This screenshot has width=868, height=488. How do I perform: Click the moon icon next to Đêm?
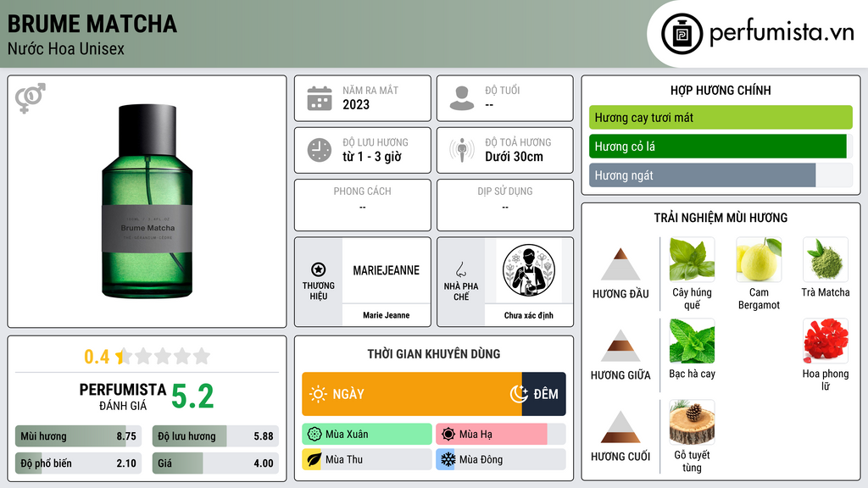(x=519, y=394)
